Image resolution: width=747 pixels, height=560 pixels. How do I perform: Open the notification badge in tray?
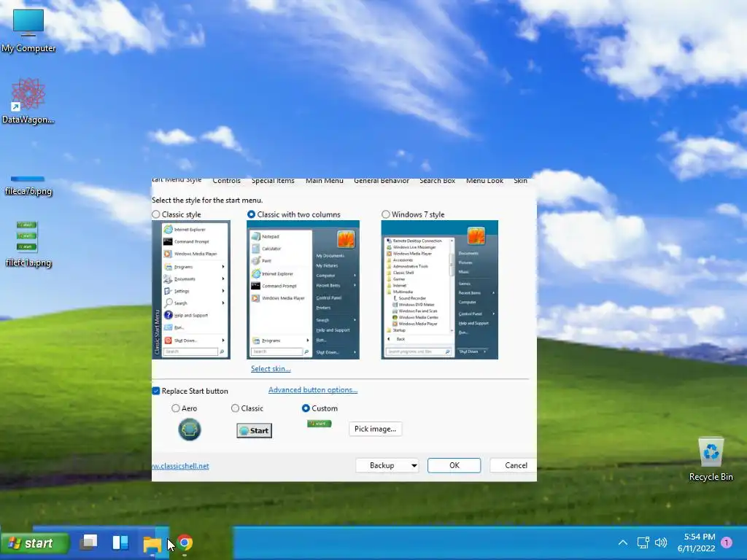[x=727, y=542]
